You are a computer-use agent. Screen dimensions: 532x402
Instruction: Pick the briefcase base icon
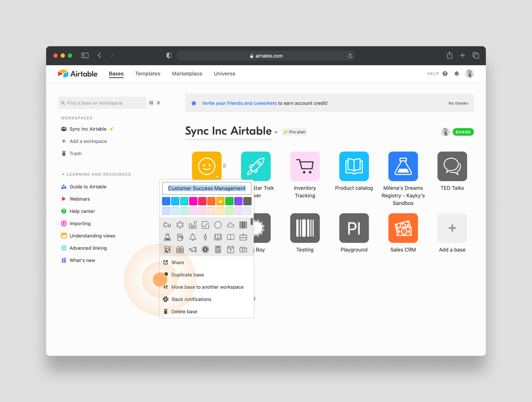pos(243,237)
